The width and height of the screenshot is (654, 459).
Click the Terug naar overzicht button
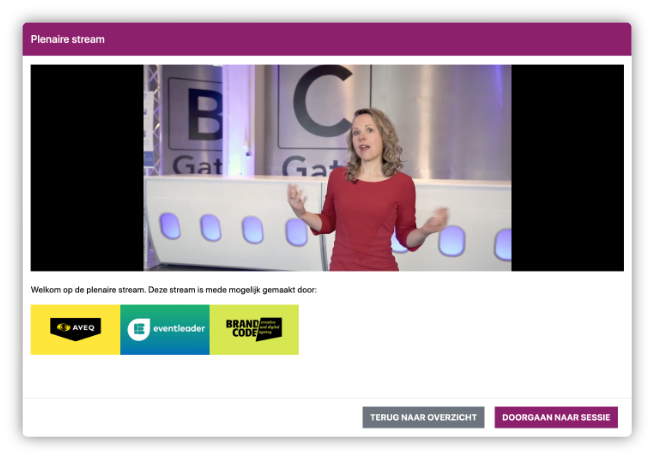[423, 417]
